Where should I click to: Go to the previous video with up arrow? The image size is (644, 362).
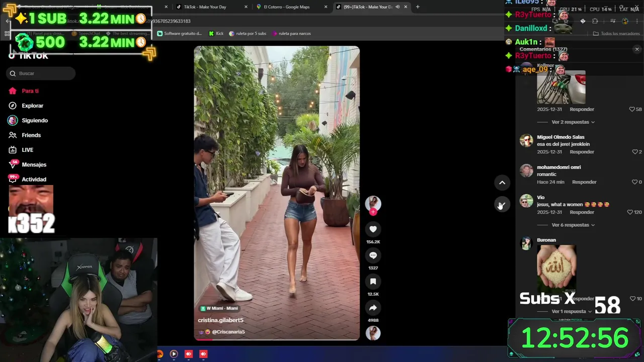pos(502,183)
